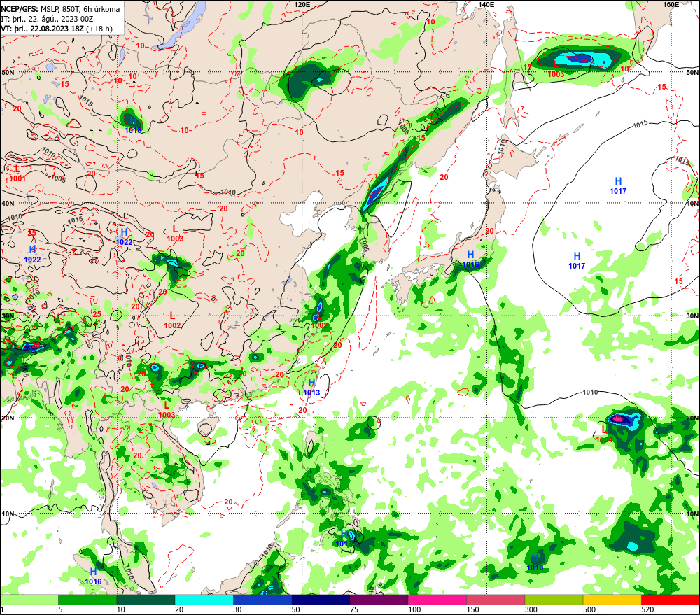Click the legend tick label 520
The height and width of the screenshot is (615, 700).
647,609
